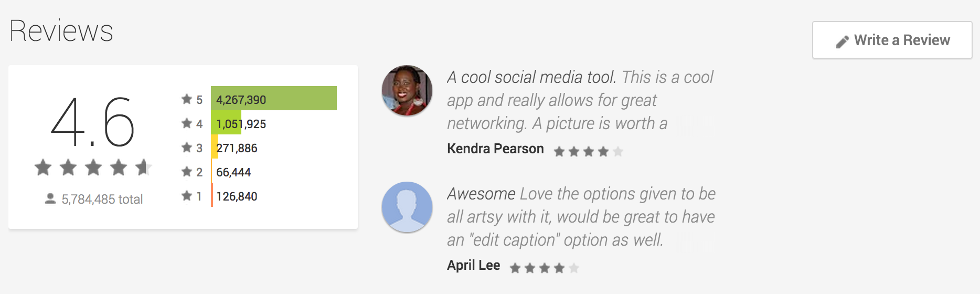Click the star icon beside rating 3

click(186, 148)
